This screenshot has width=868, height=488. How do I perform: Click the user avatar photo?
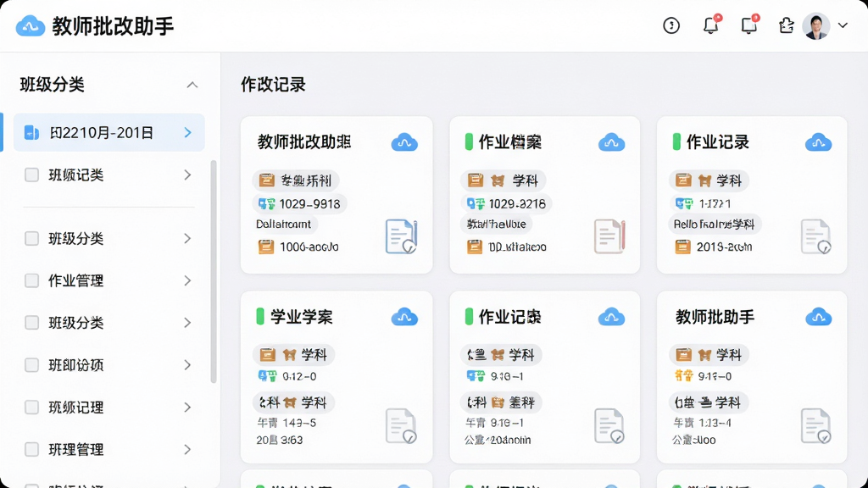(x=816, y=25)
